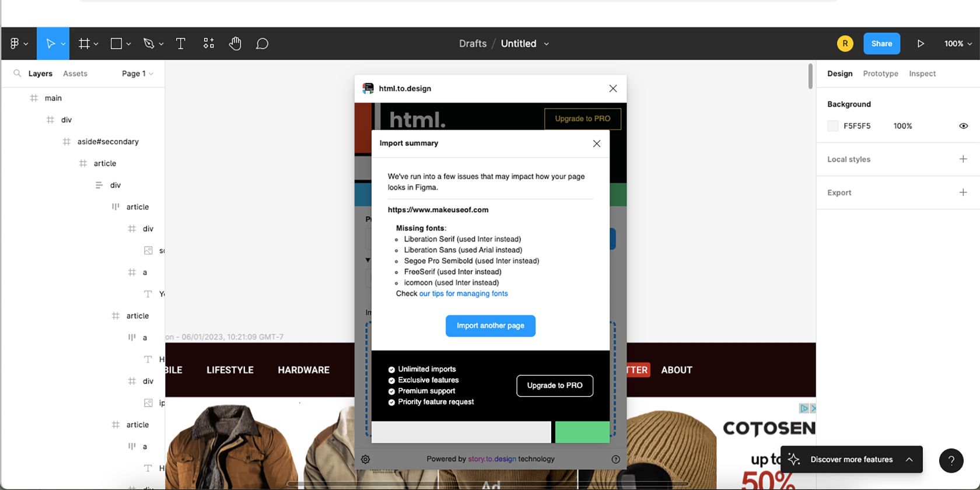
Task: Click Import another page button
Action: point(490,325)
